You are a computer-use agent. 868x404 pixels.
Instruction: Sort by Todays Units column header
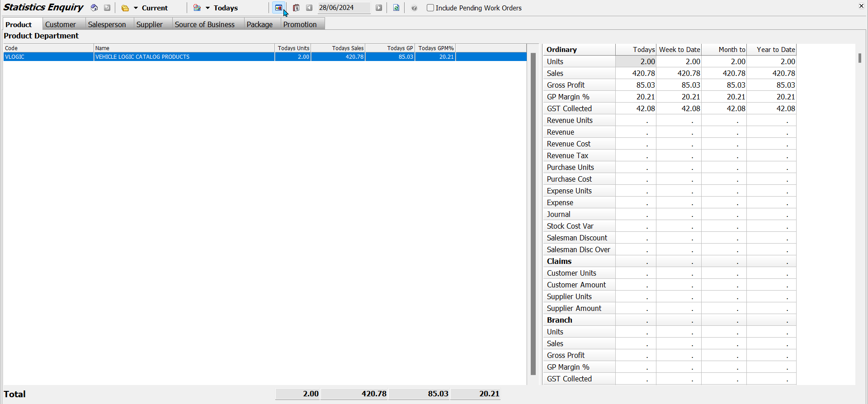(293, 48)
